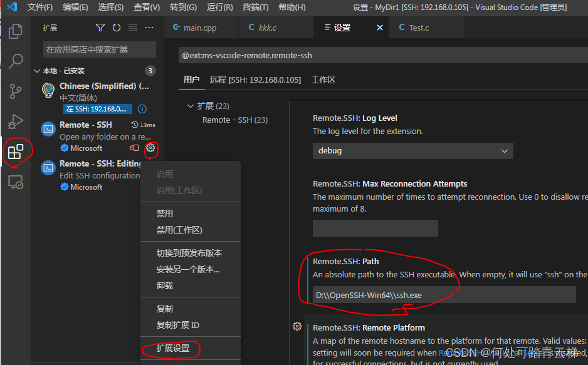Clear extension search results icon
The width and height of the screenshot is (588, 365).
point(133,28)
